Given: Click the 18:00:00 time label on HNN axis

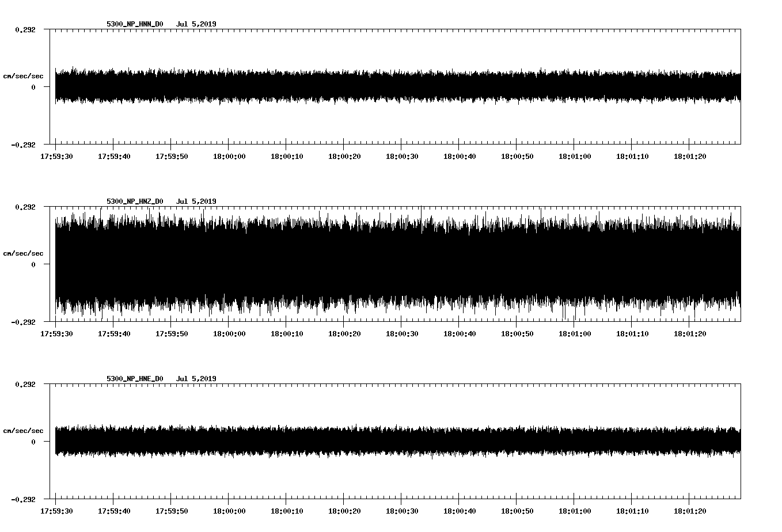Looking at the screenshot, I should coord(229,157).
